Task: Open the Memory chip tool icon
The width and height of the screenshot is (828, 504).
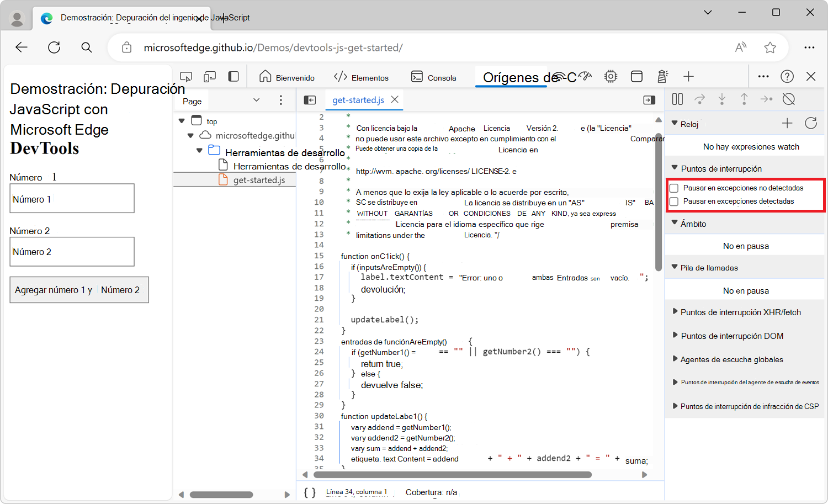Action: [x=611, y=77]
